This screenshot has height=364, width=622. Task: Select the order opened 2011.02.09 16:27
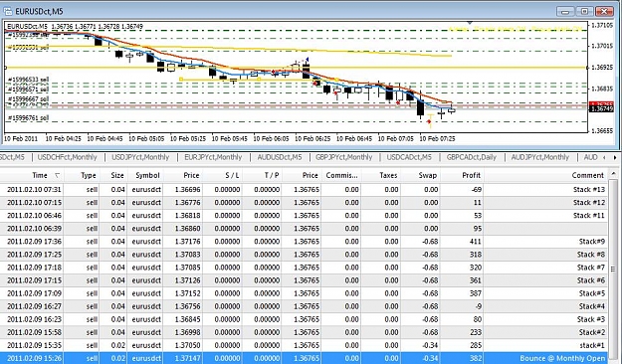pyautogui.click(x=304, y=306)
